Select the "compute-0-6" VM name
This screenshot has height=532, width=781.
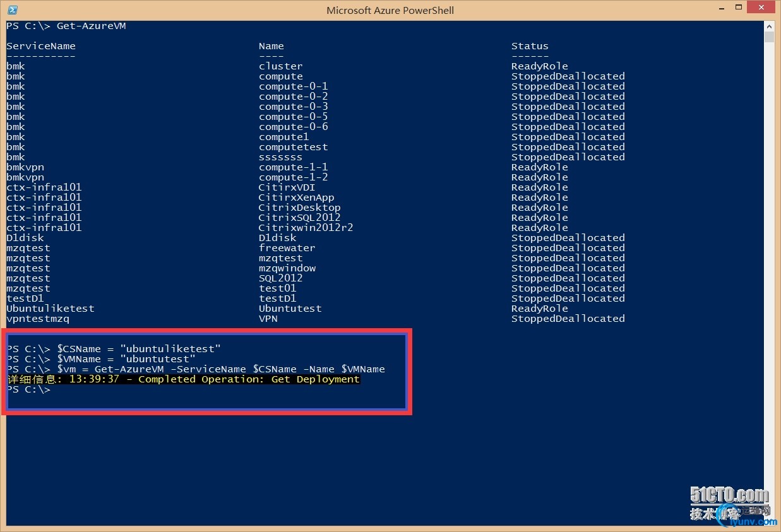point(294,127)
